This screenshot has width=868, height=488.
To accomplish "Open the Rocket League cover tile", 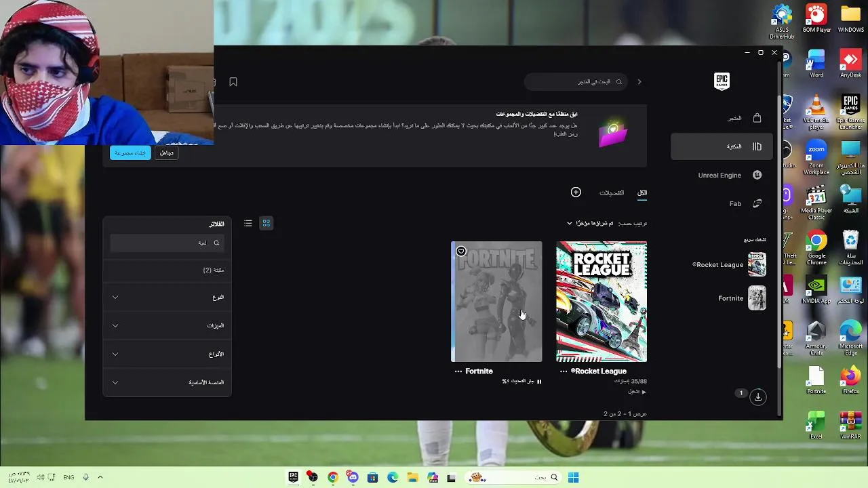I will 601,302.
